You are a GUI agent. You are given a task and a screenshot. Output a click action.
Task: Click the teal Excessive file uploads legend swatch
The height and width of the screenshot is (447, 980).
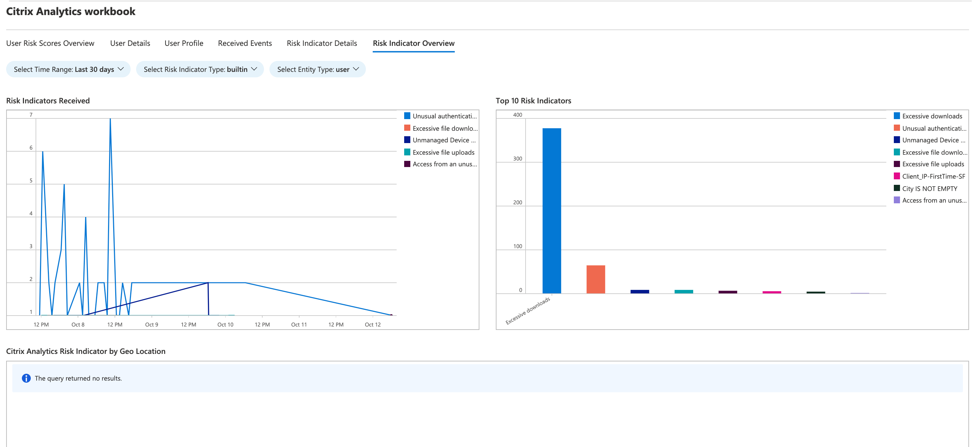tap(407, 152)
